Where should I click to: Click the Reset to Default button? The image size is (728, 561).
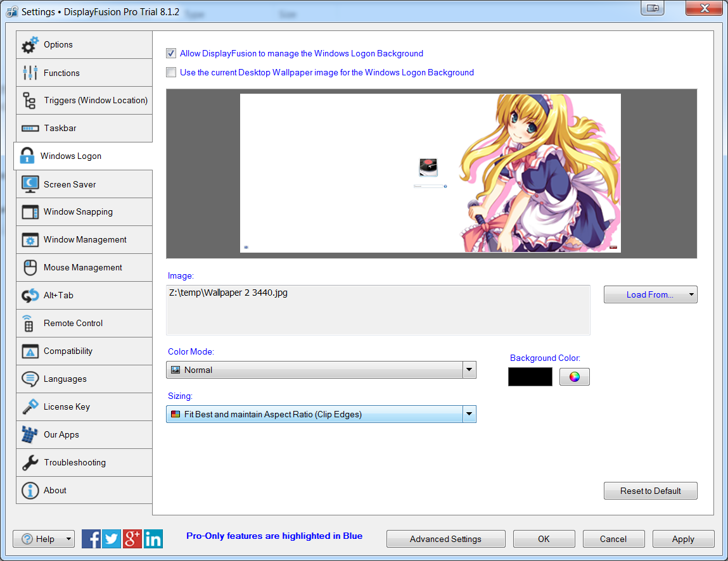(650, 491)
